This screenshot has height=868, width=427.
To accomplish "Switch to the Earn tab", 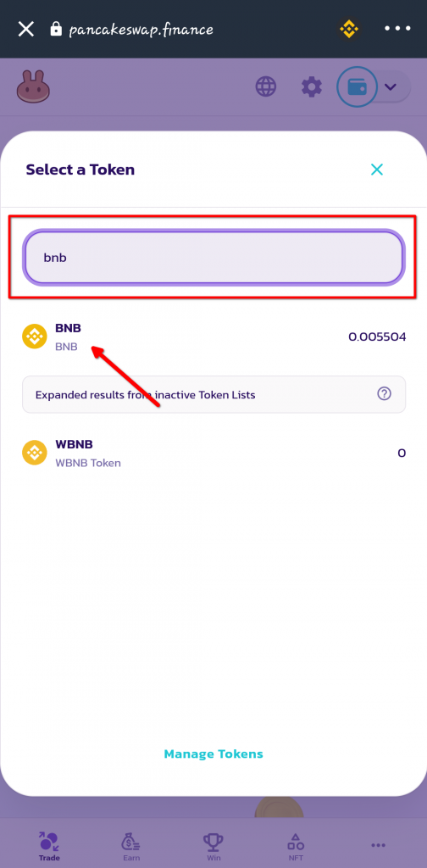I will [x=131, y=847].
